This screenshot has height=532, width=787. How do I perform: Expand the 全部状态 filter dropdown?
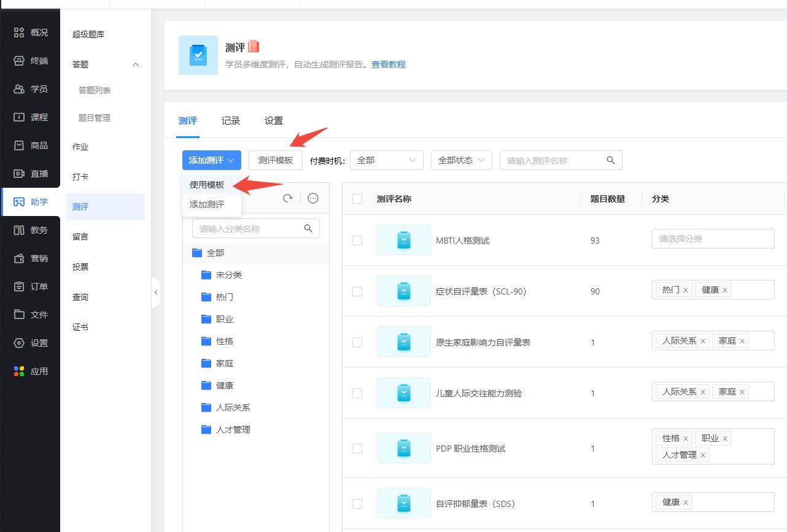[461, 160]
